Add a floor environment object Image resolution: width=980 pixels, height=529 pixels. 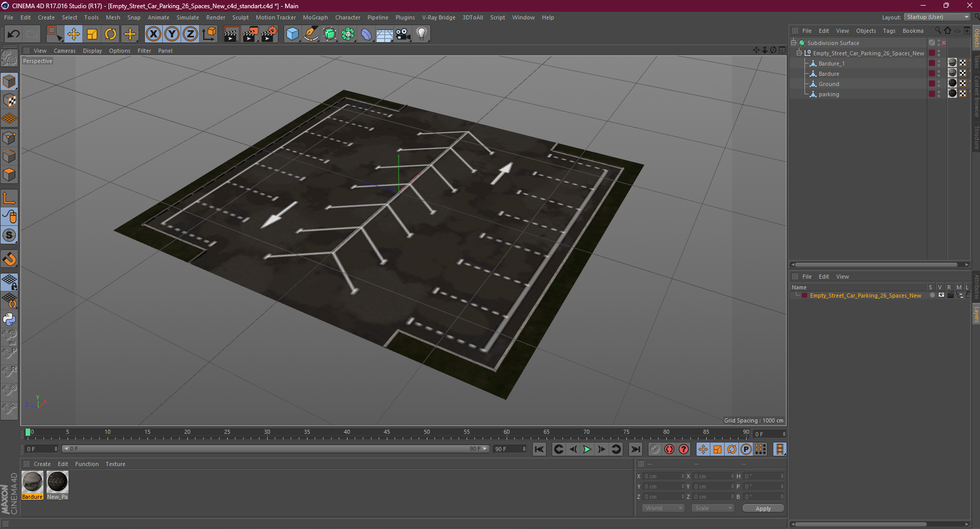point(385,34)
